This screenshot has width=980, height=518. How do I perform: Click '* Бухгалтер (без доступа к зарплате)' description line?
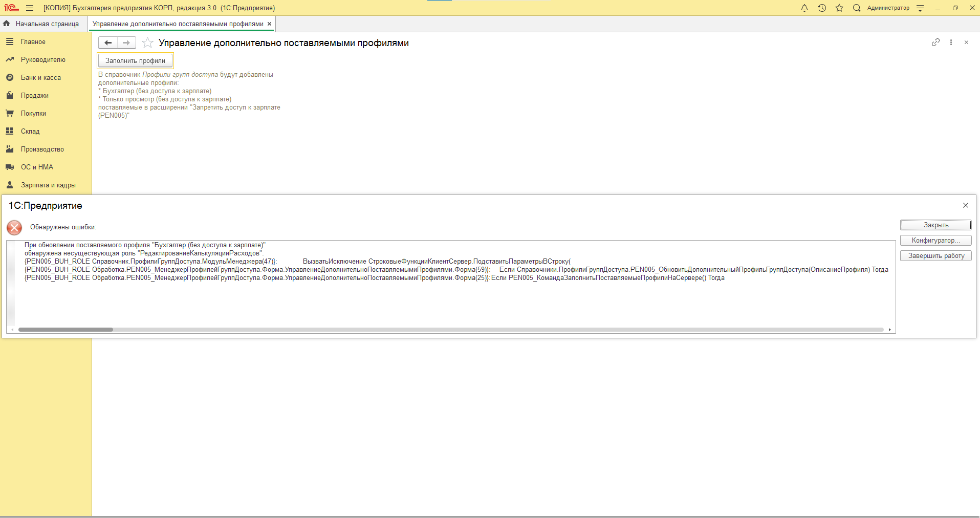155,91
